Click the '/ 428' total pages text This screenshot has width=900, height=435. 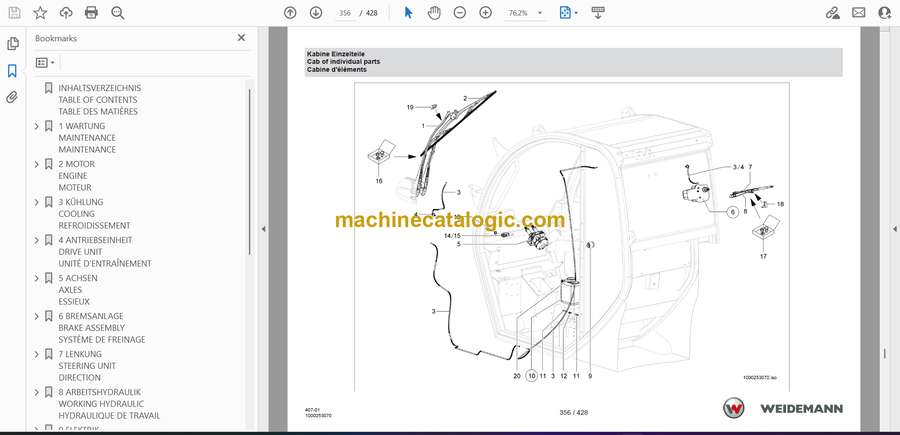click(368, 13)
